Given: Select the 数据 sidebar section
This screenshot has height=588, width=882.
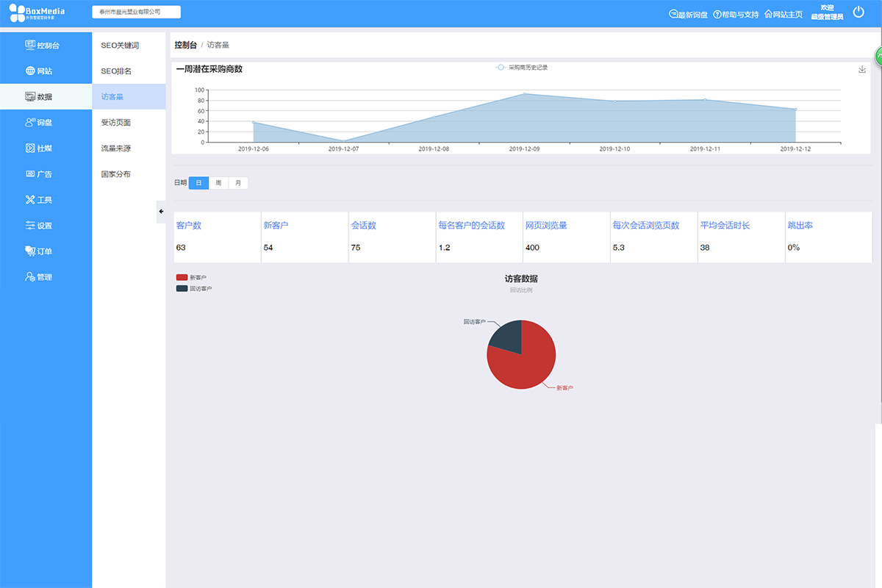Looking at the screenshot, I should [x=46, y=97].
